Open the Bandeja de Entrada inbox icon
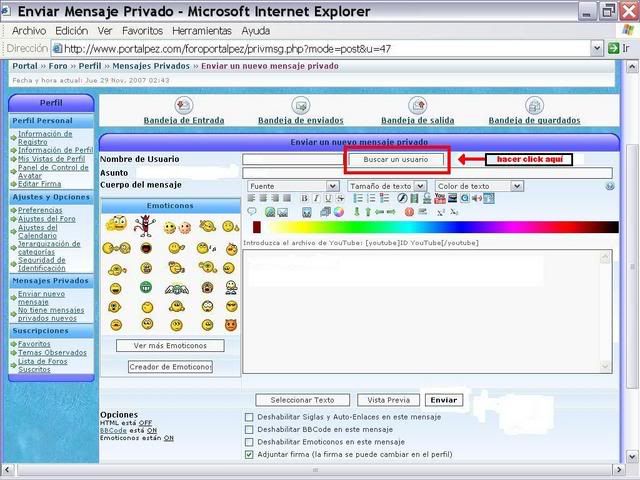640x480 pixels. tap(184, 105)
